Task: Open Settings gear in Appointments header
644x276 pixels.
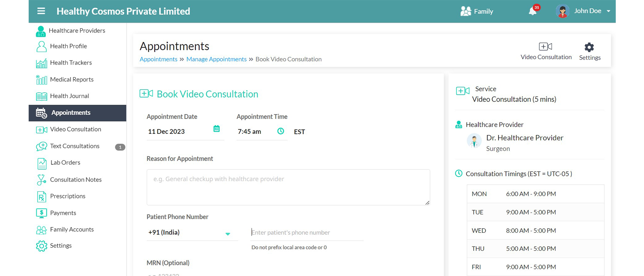Action: pyautogui.click(x=589, y=47)
